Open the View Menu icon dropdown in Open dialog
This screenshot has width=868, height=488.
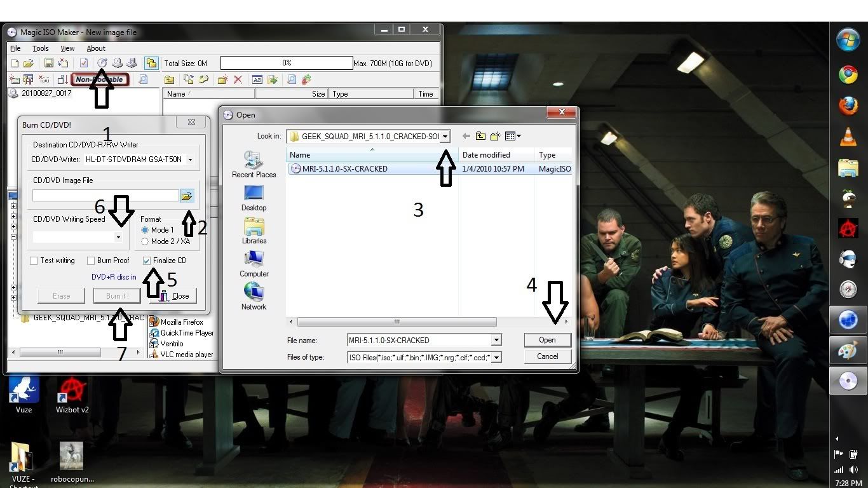[x=512, y=136]
